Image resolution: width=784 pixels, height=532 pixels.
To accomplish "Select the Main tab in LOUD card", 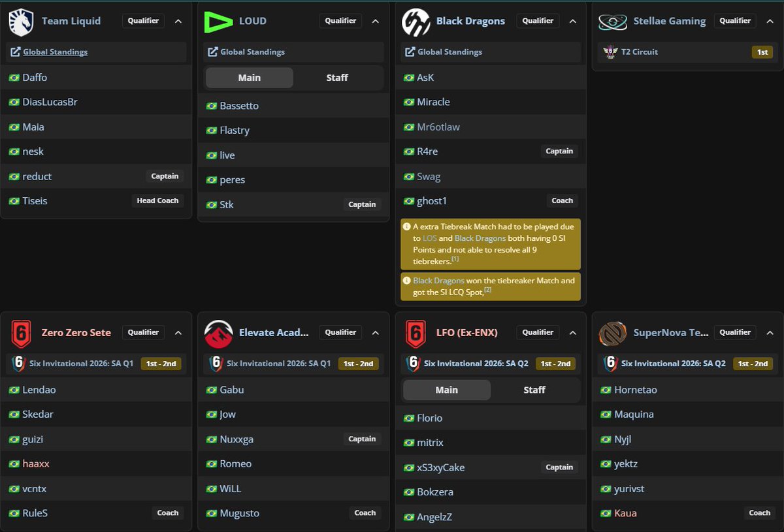I will pyautogui.click(x=250, y=78).
